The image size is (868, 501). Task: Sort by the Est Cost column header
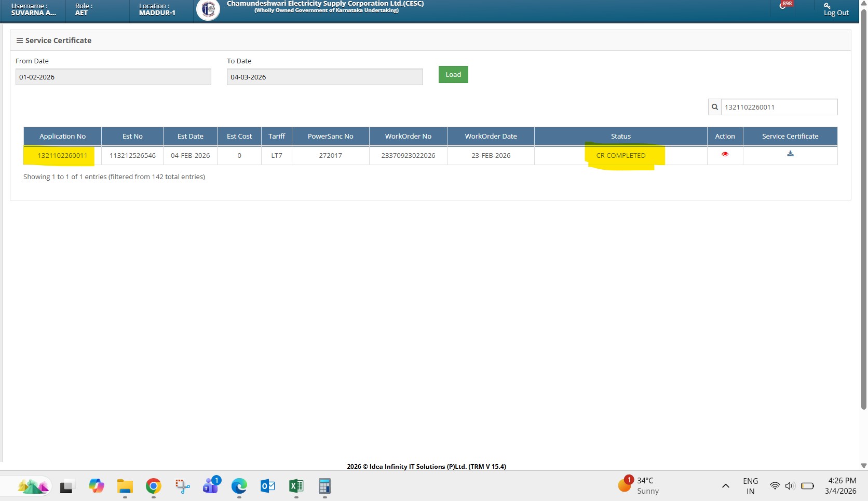pos(239,136)
